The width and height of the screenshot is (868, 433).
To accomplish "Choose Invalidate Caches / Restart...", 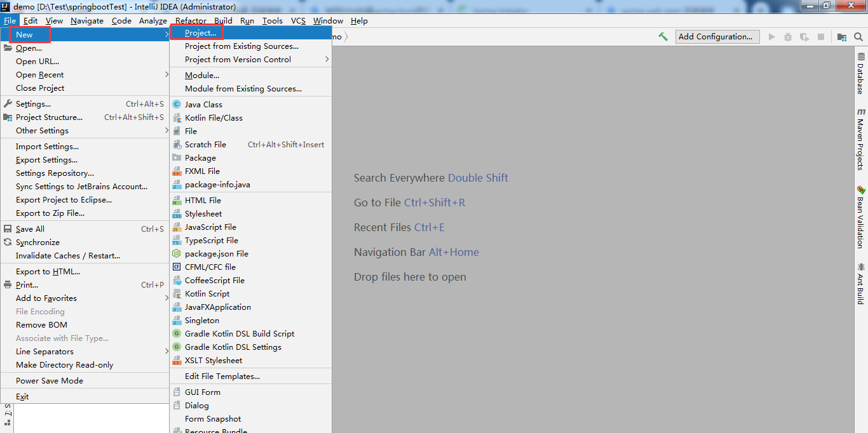I will click(85, 255).
